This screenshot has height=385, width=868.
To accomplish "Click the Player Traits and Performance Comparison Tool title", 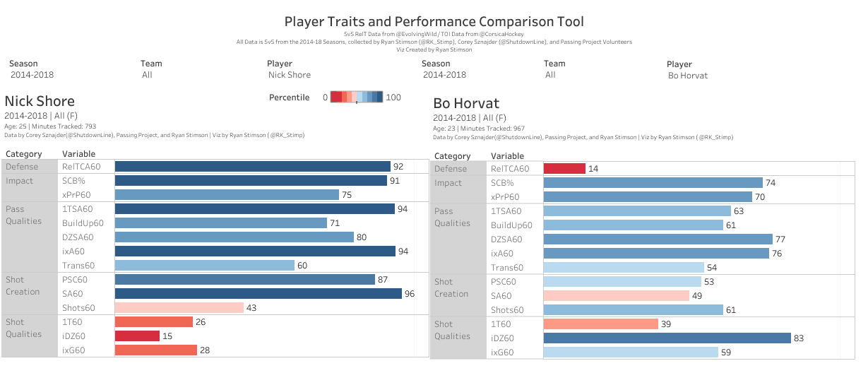I will (x=434, y=22).
